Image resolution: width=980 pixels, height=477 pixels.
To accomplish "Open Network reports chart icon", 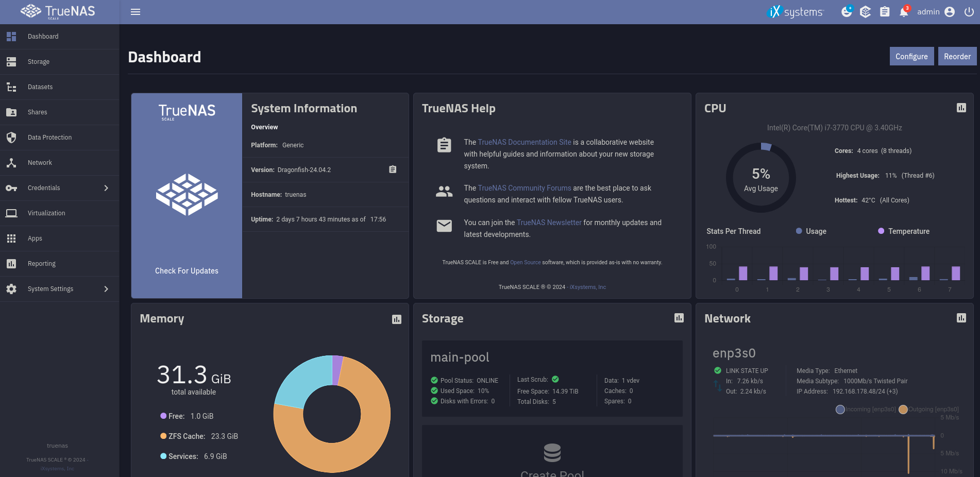I will [x=961, y=318].
